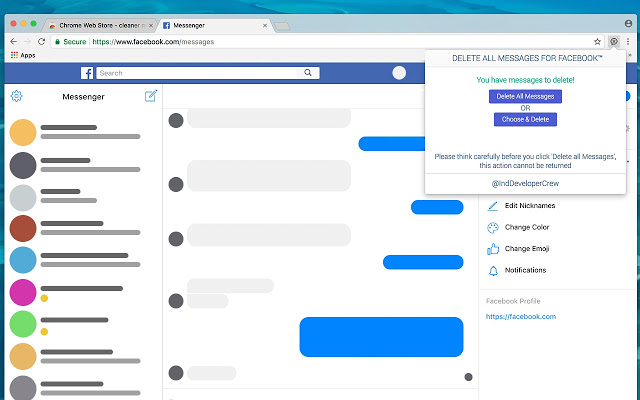The image size is (640, 400).
Task: Open the https://facebook.com profile link
Action: click(x=520, y=316)
